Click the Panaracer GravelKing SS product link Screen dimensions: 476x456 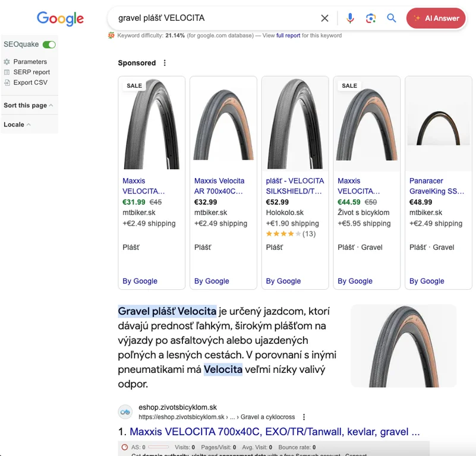pyautogui.click(x=436, y=186)
